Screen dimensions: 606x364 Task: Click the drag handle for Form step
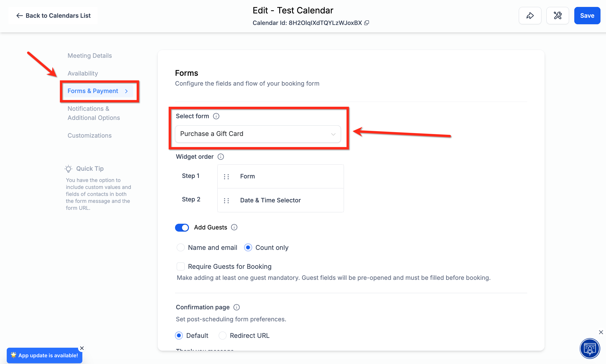point(226,176)
